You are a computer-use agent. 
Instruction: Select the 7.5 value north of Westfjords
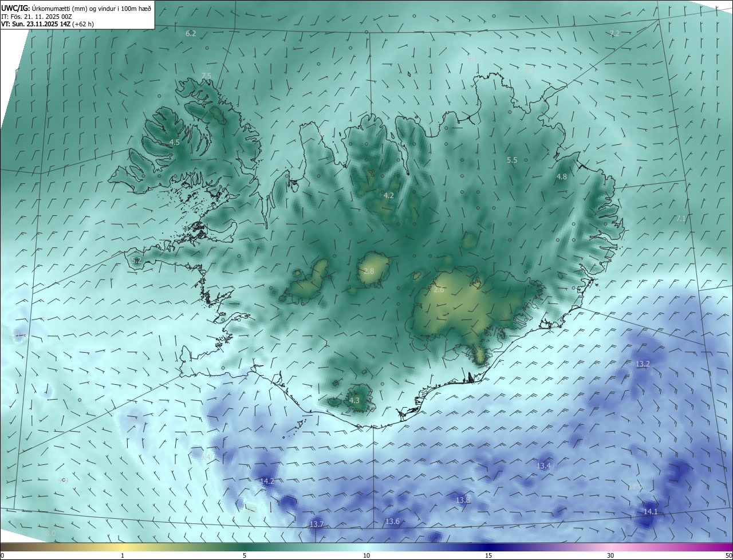point(206,76)
